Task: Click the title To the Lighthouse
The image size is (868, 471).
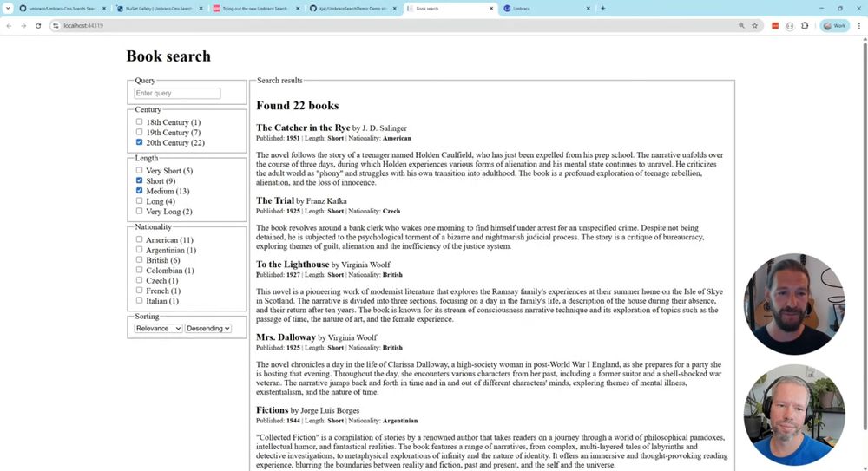Action: pyautogui.click(x=293, y=265)
